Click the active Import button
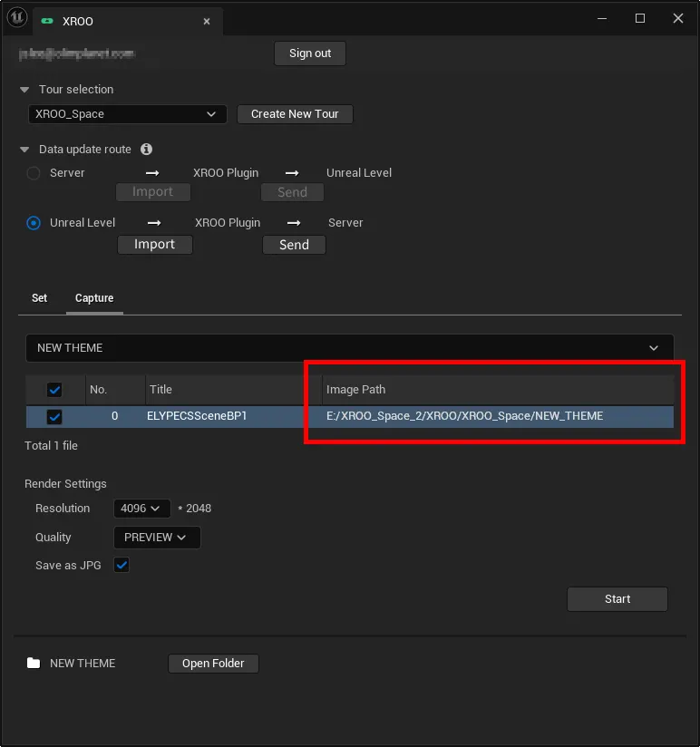Viewport: 700px width, 747px height. [155, 245]
